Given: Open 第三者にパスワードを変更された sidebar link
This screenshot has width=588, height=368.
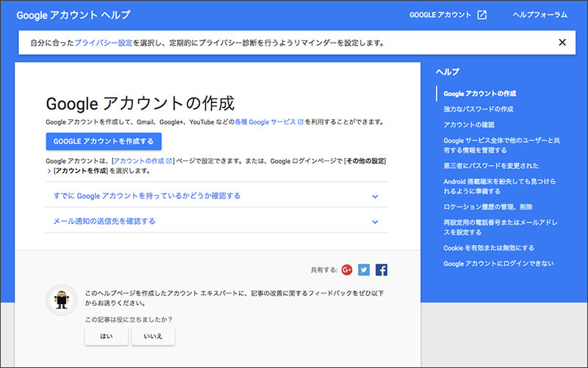Looking at the screenshot, I should point(491,166).
